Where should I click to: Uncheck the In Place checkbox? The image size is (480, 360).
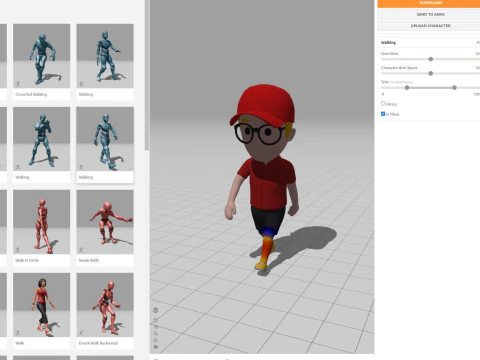click(x=383, y=114)
